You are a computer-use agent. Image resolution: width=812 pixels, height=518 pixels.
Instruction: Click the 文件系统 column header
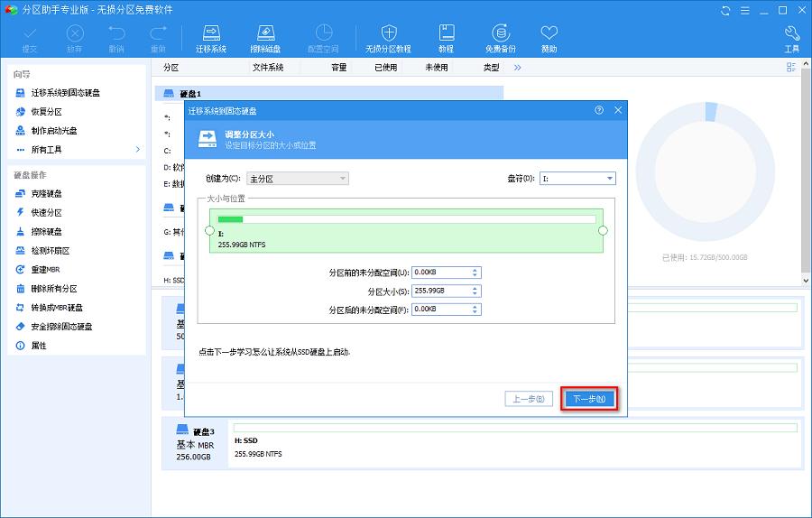click(268, 68)
